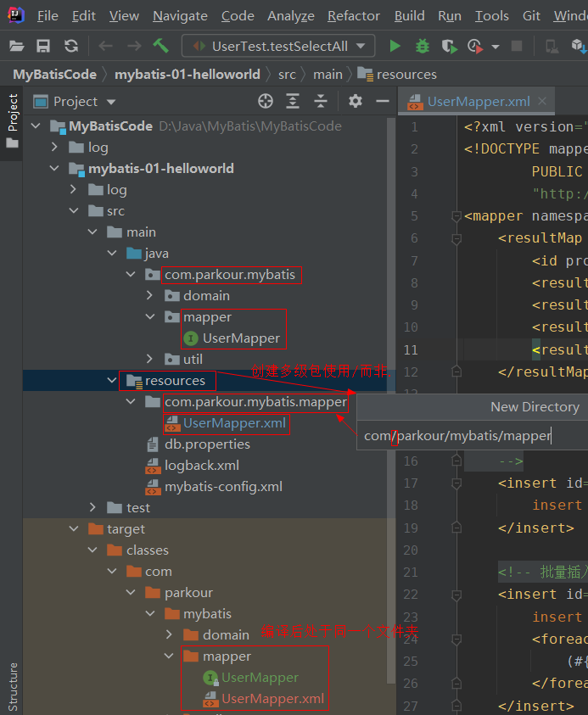Fold the resultMap block at line 6
This screenshot has width=588, height=715.
[456, 238]
